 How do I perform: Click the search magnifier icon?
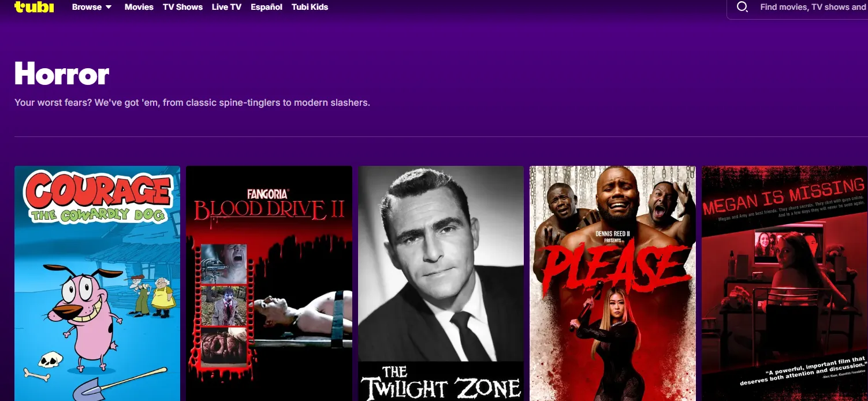tap(743, 7)
